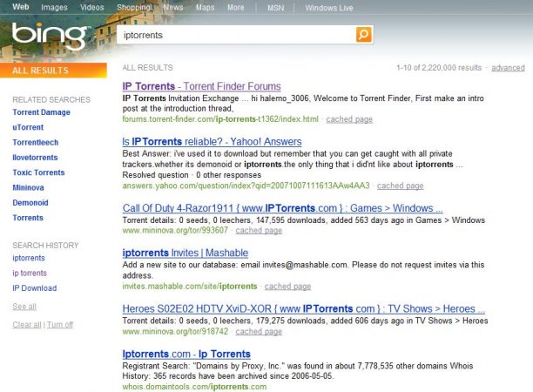Switch to Videos search
Screen dimensions: 533x392
coord(92,7)
